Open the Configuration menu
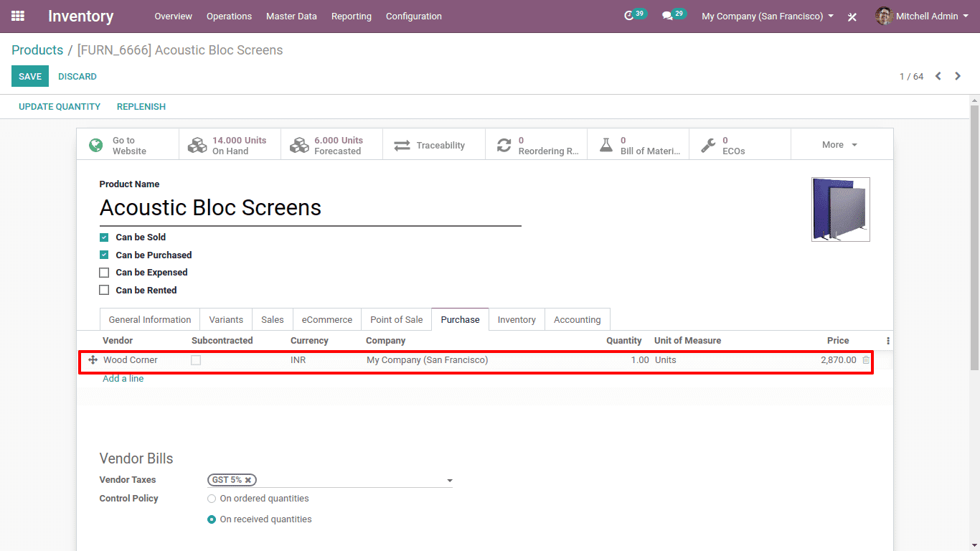The width and height of the screenshot is (980, 551). click(x=414, y=16)
